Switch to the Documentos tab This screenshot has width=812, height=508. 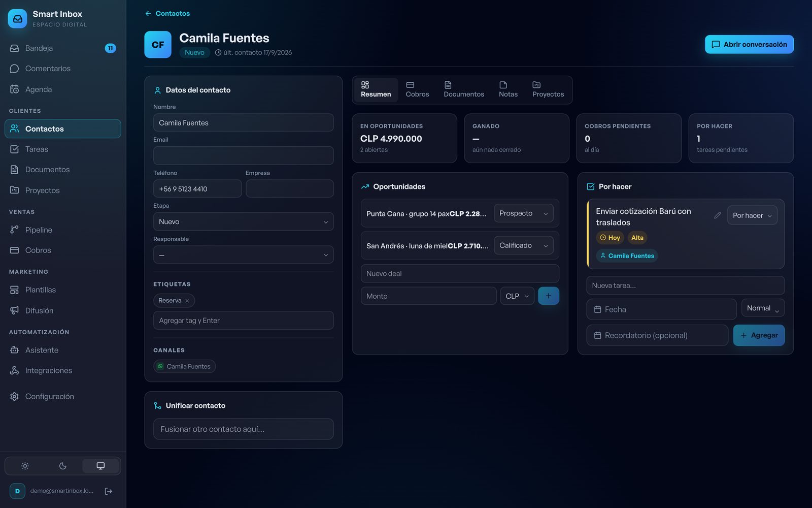point(464,90)
